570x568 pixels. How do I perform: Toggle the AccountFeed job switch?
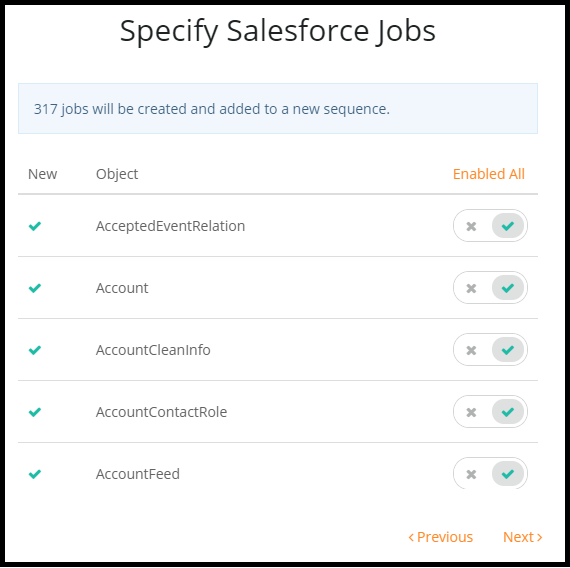click(490, 473)
